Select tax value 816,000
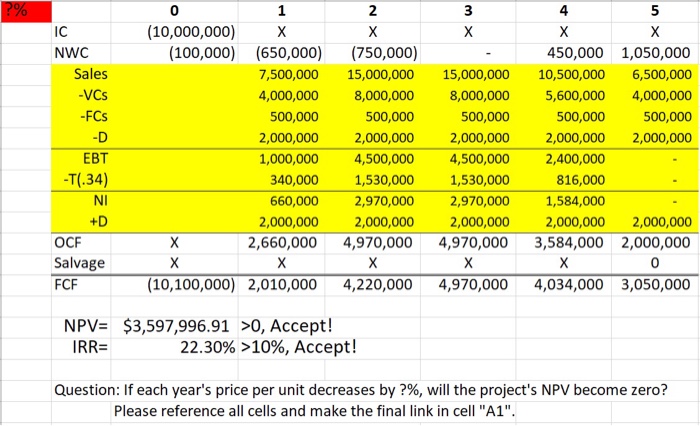Image resolution: width=700 pixels, height=426 pixels. (580, 180)
